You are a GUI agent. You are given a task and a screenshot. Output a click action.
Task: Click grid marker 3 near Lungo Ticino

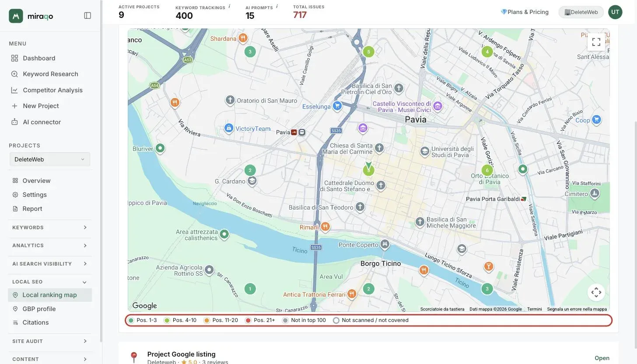pos(487,289)
